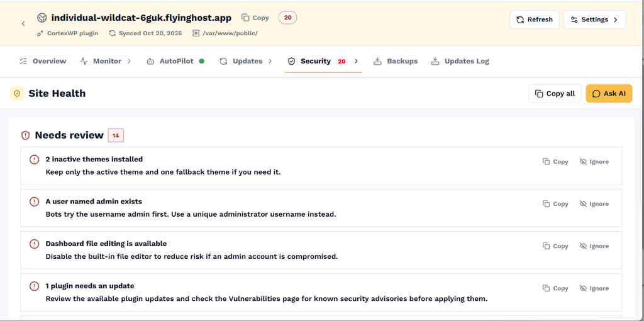Image resolution: width=644 pixels, height=321 pixels.
Task: Click the Site Health heading
Action: [x=57, y=94]
